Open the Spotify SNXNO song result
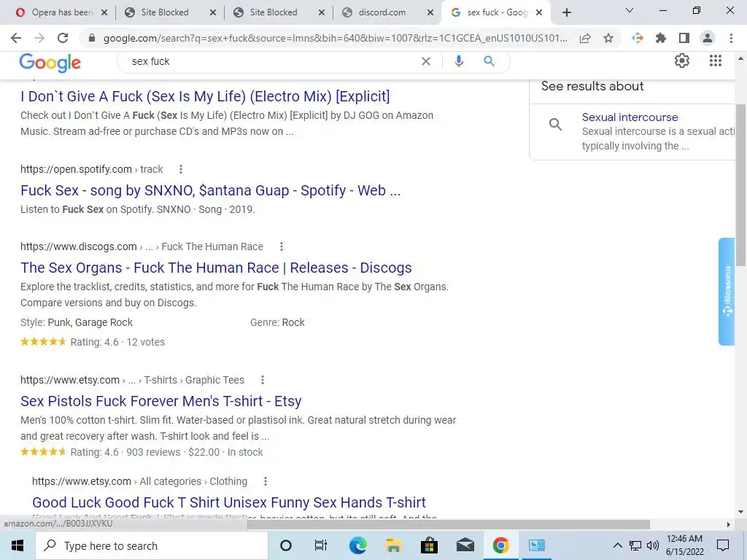This screenshot has height=560, width=747. [211, 190]
